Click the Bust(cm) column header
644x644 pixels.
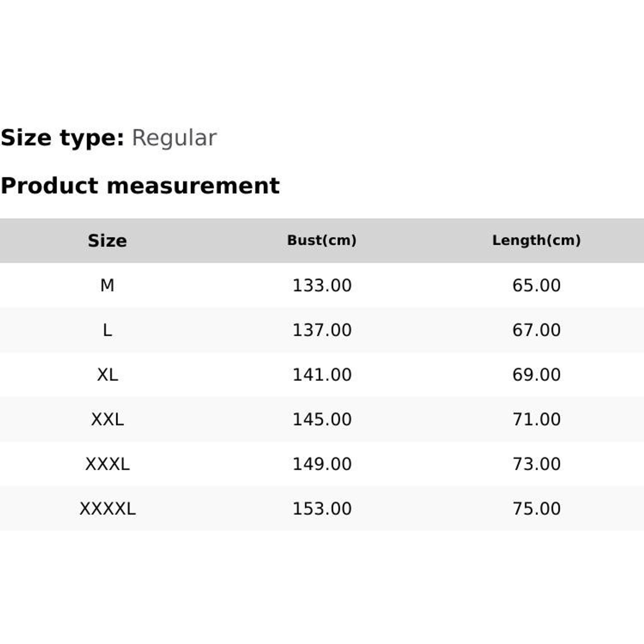(322, 240)
